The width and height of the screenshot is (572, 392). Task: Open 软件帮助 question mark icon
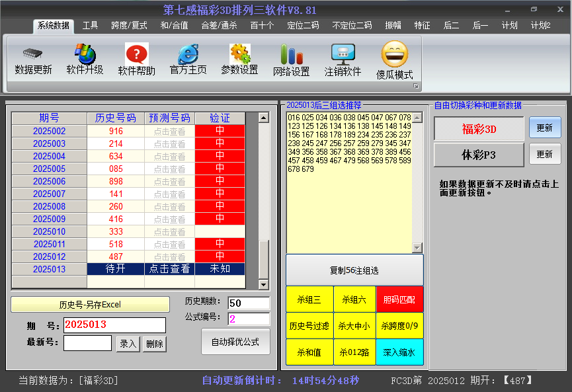click(136, 54)
